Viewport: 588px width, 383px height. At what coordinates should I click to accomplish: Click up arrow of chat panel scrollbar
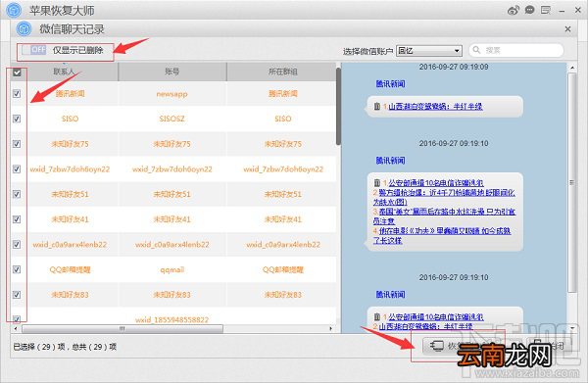(572, 68)
